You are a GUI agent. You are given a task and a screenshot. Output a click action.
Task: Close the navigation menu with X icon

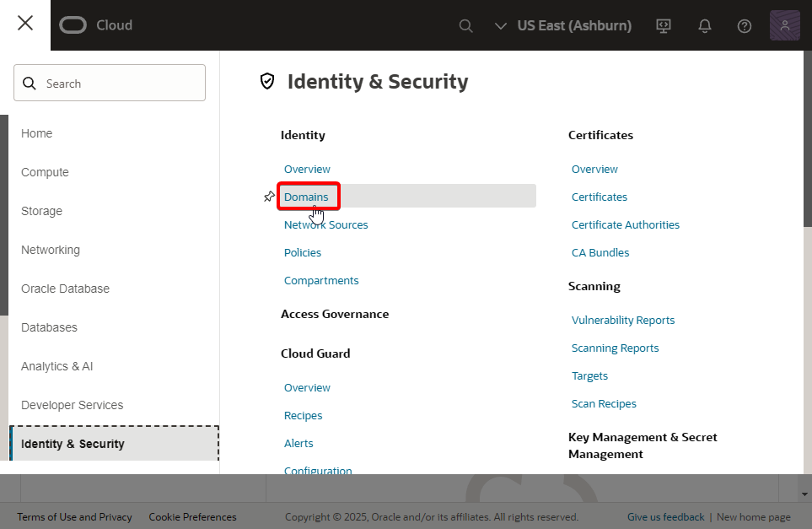click(24, 24)
